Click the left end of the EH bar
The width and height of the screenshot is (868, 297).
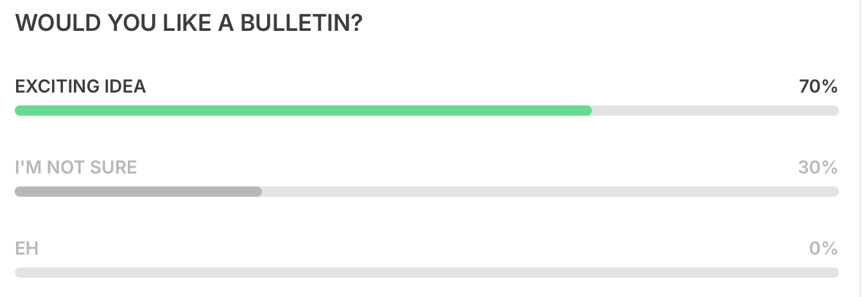click(x=20, y=273)
